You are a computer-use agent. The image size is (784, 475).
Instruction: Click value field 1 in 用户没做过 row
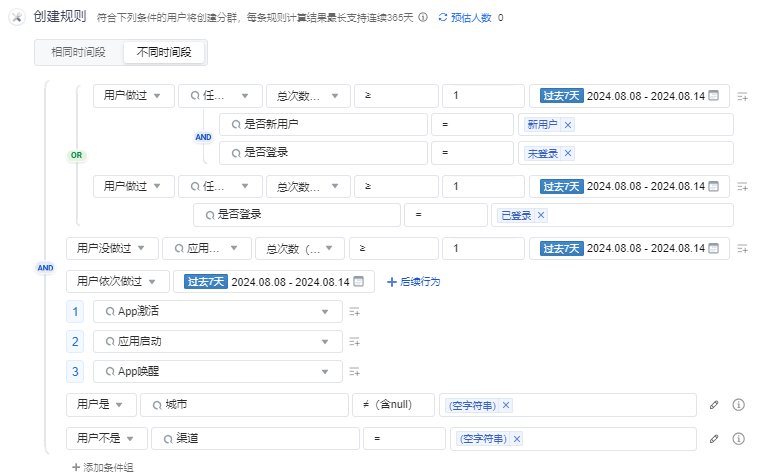[x=483, y=248]
